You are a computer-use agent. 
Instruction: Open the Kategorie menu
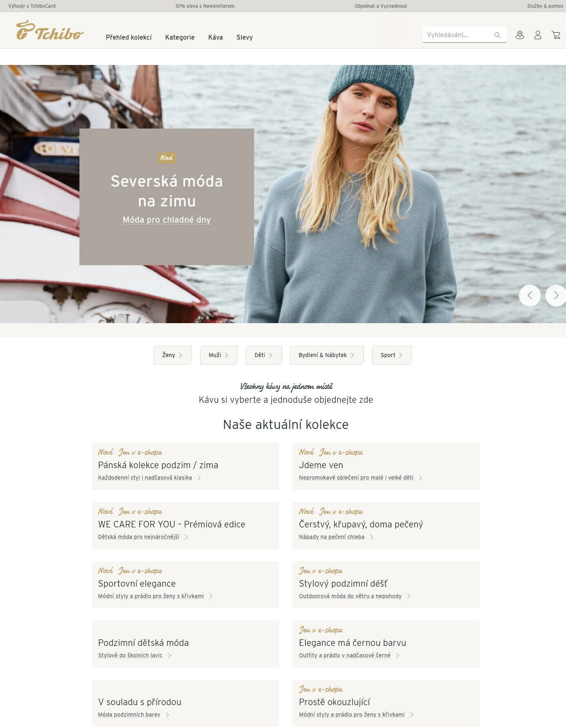180,37
